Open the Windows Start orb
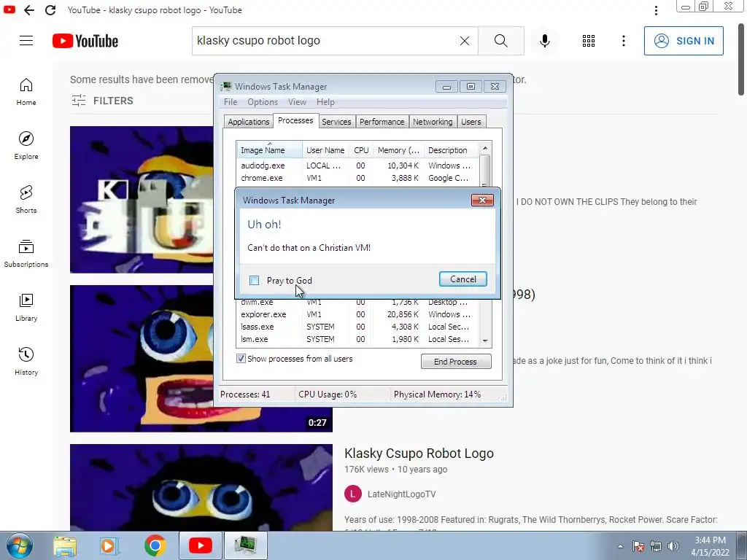This screenshot has width=747, height=560. pos(19,545)
